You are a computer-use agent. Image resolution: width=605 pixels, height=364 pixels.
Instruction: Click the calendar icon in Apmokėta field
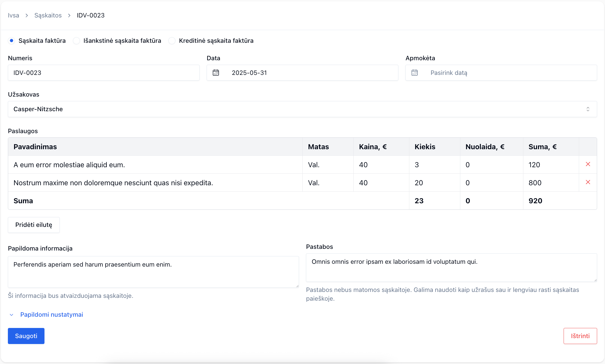pyautogui.click(x=414, y=73)
